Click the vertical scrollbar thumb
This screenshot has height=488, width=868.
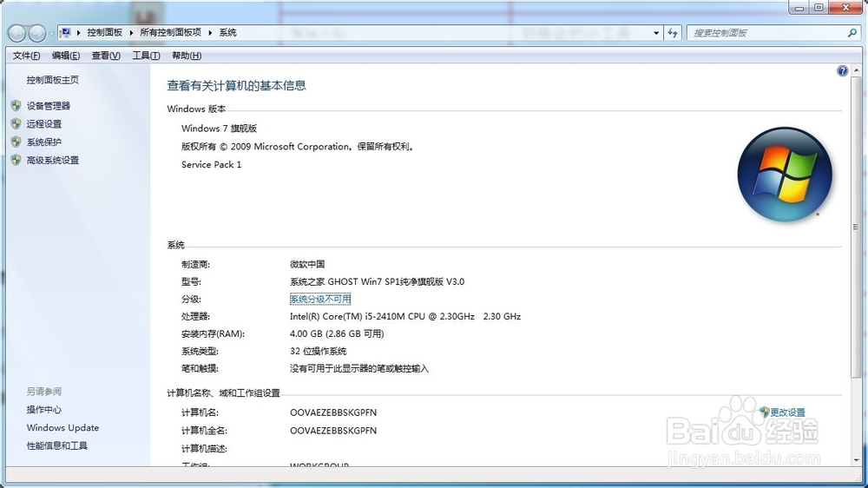[857, 228]
